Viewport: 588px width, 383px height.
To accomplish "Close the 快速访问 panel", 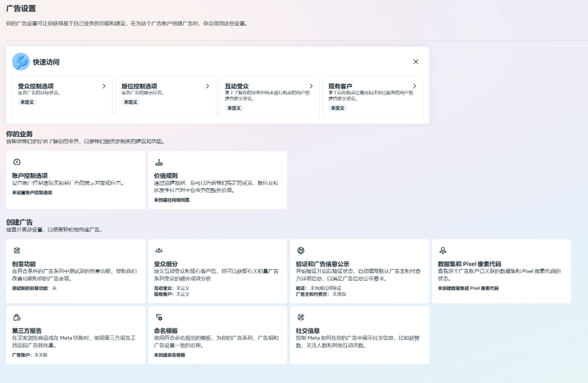I will click(x=416, y=61).
